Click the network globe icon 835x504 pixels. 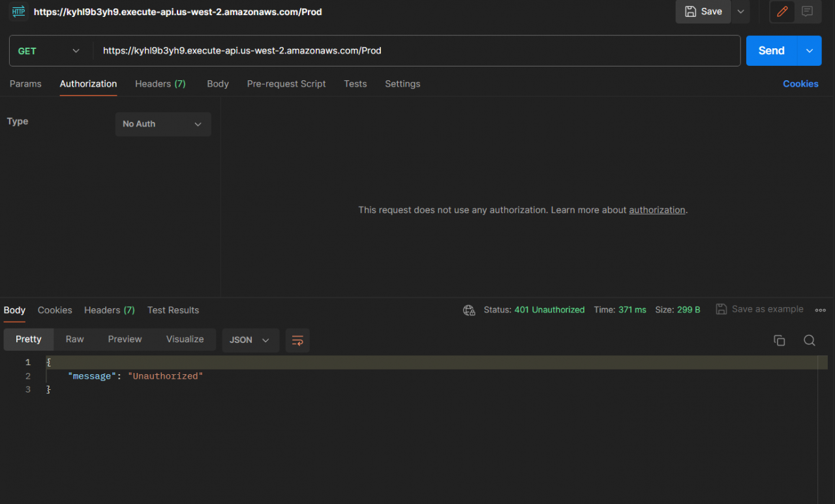coord(469,310)
